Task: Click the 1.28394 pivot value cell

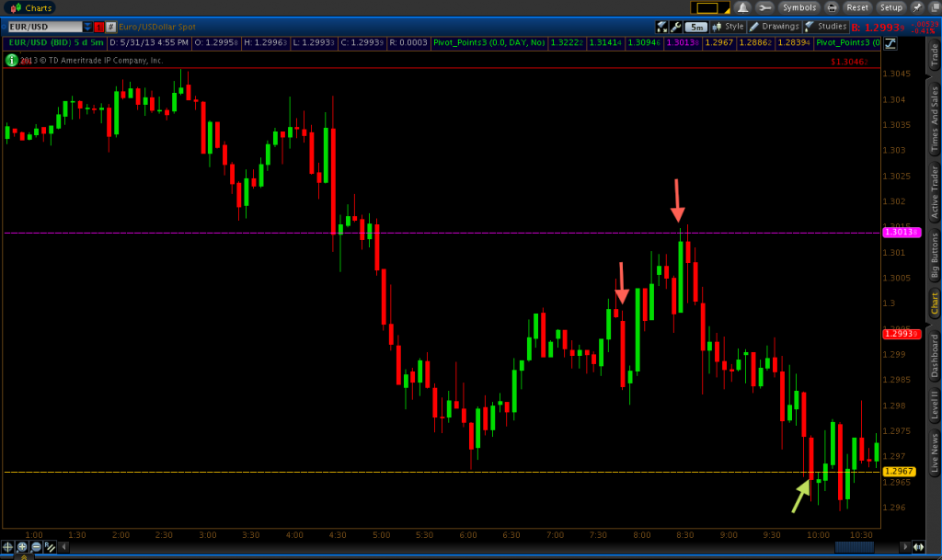Action: coord(794,42)
